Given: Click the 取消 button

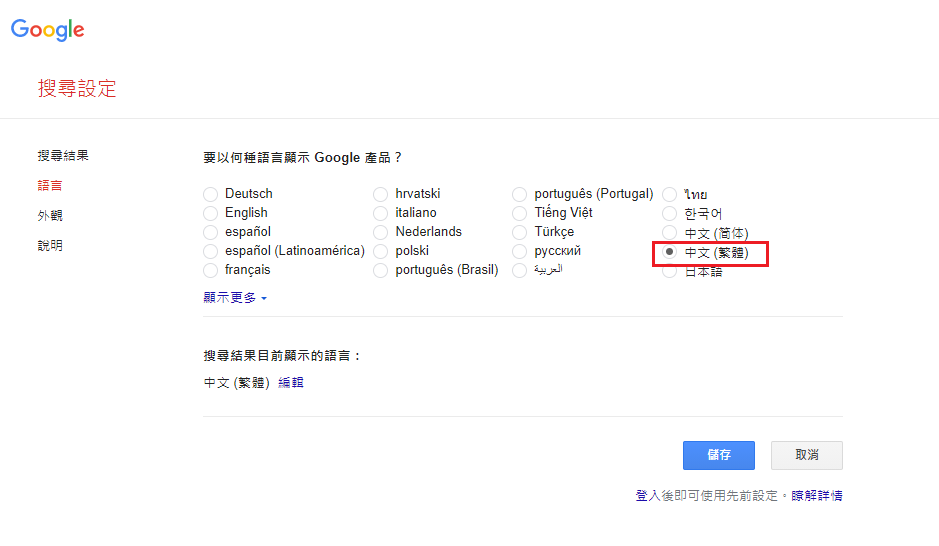Looking at the screenshot, I should pyautogui.click(x=807, y=456).
